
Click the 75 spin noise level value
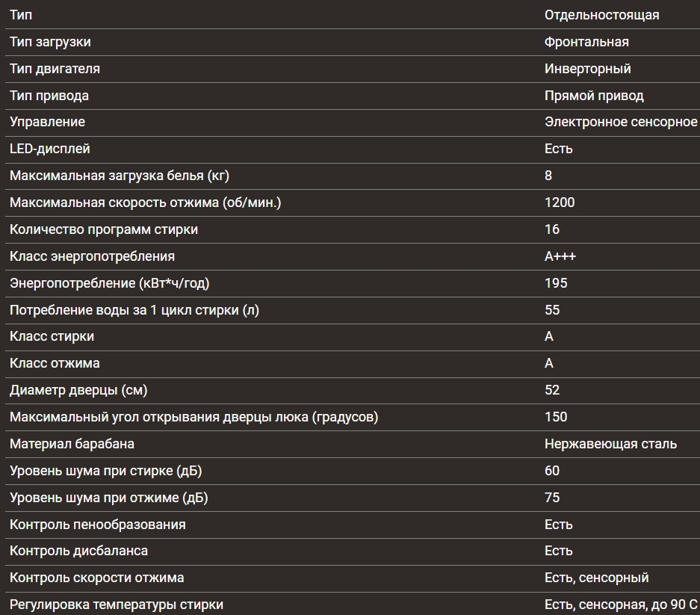552,498
